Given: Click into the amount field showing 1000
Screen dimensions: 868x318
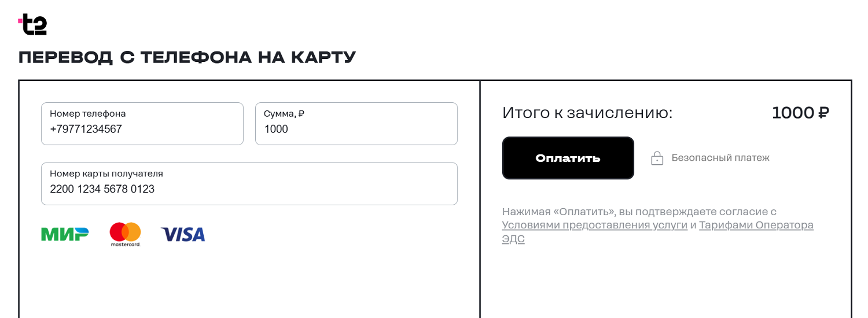Looking at the screenshot, I should [356, 130].
